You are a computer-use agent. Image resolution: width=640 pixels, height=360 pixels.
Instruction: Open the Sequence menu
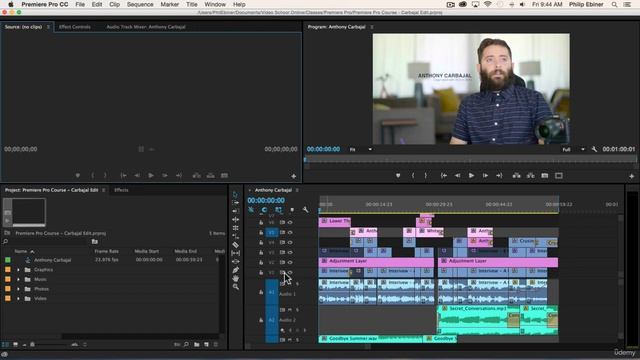pyautogui.click(x=140, y=4)
